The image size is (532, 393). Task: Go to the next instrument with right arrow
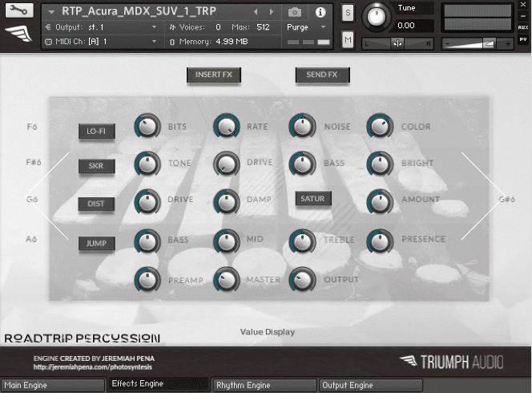pyautogui.click(x=272, y=12)
